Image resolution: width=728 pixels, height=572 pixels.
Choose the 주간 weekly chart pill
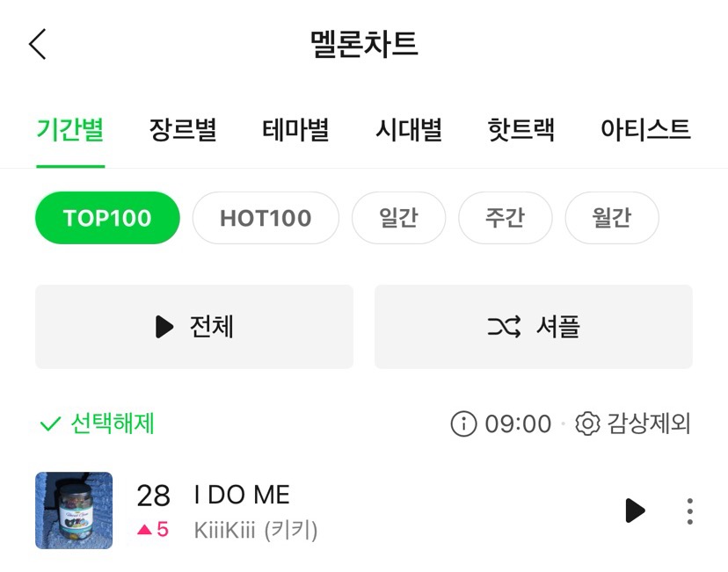[505, 218]
